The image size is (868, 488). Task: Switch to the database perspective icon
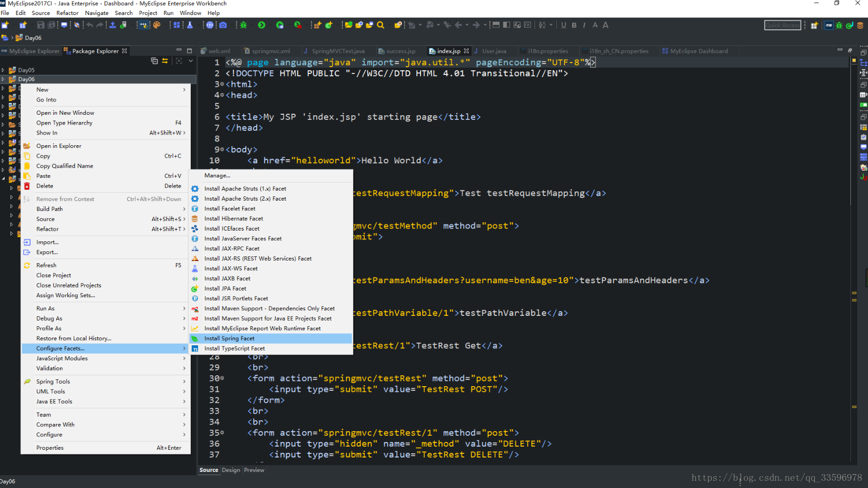pyautogui.click(x=860, y=25)
